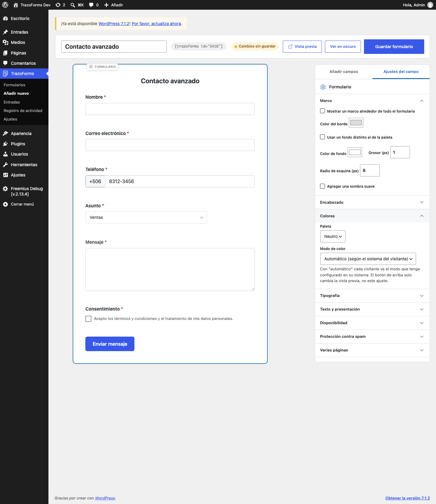Open the Admin user avatar
436x504 pixels.
tap(430, 5)
